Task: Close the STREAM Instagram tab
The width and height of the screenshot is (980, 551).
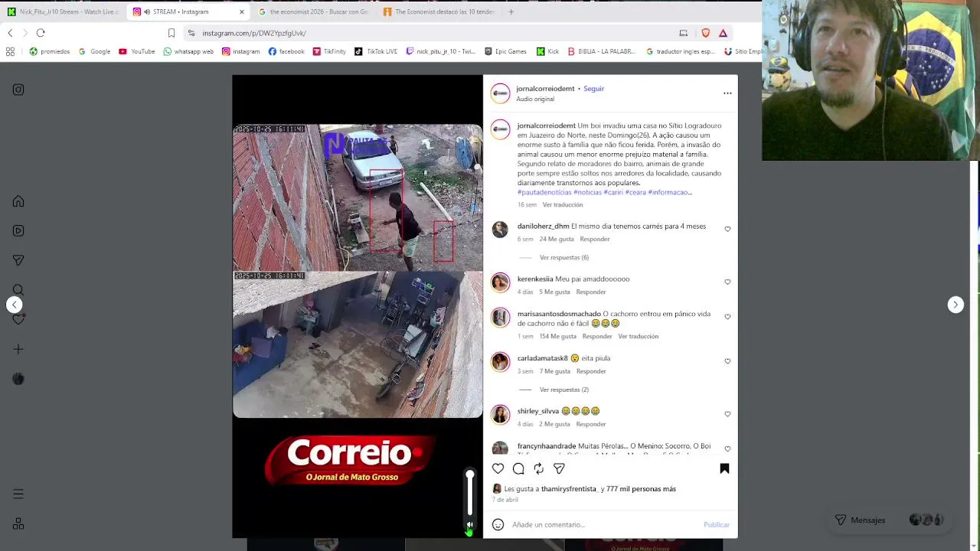Action: pos(241,11)
